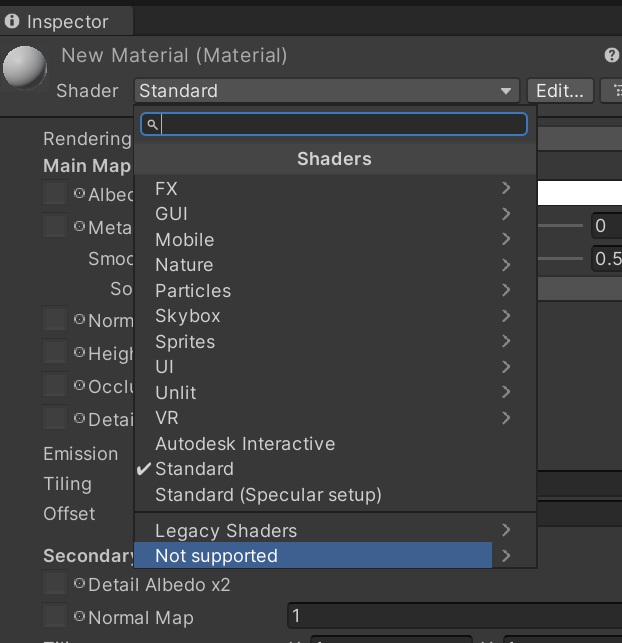Click the Normal Map texture picker under Main Maps
The width and height of the screenshot is (622, 643).
(79, 319)
